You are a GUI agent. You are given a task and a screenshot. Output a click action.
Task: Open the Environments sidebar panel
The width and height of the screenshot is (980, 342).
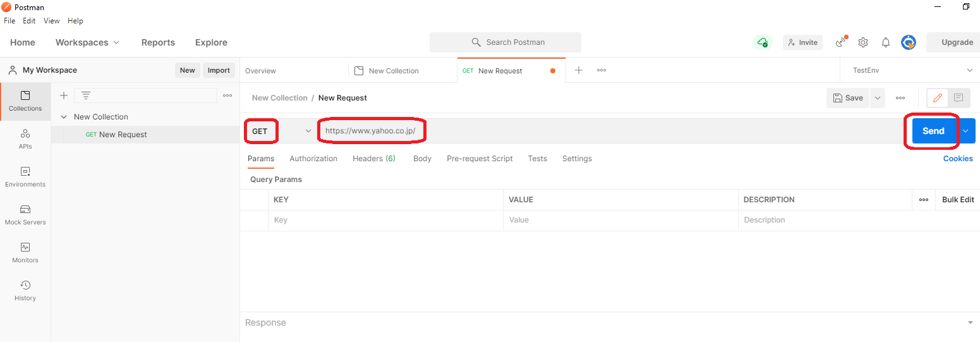click(25, 177)
